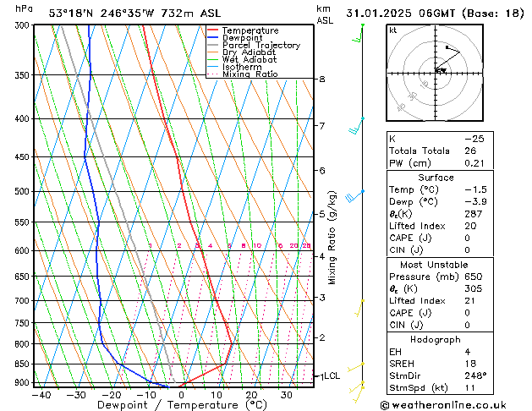The height and width of the screenshot is (411, 532).
Task: Click the 4 km altitude tick label
Action: [322, 256]
